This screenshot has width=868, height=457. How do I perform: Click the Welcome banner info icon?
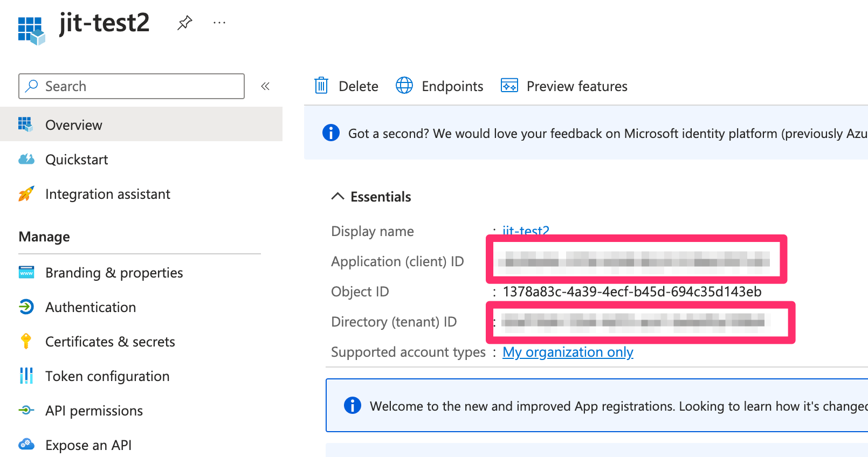(x=353, y=405)
